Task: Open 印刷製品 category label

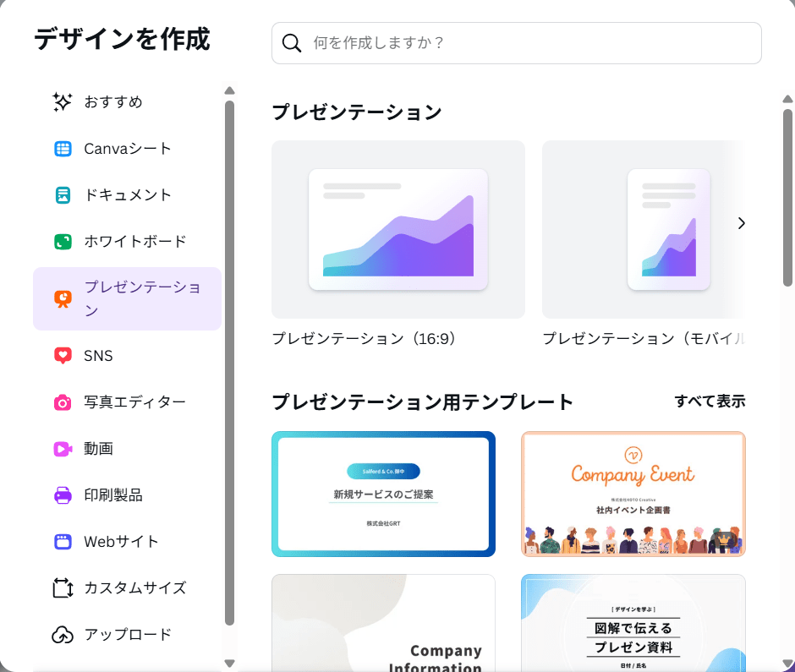Action: click(x=113, y=495)
